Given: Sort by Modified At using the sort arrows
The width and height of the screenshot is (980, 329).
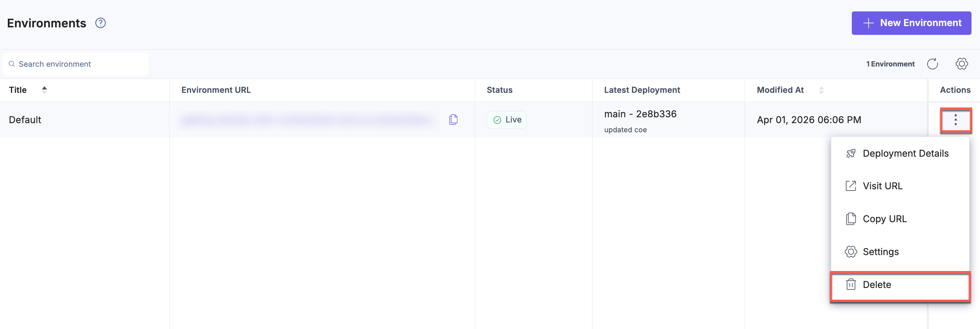Looking at the screenshot, I should click(x=821, y=90).
